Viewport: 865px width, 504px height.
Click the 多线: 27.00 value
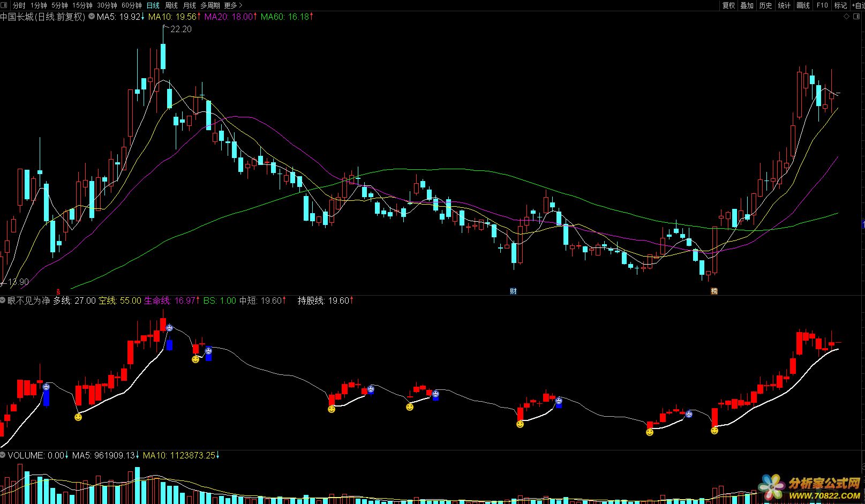74,300
